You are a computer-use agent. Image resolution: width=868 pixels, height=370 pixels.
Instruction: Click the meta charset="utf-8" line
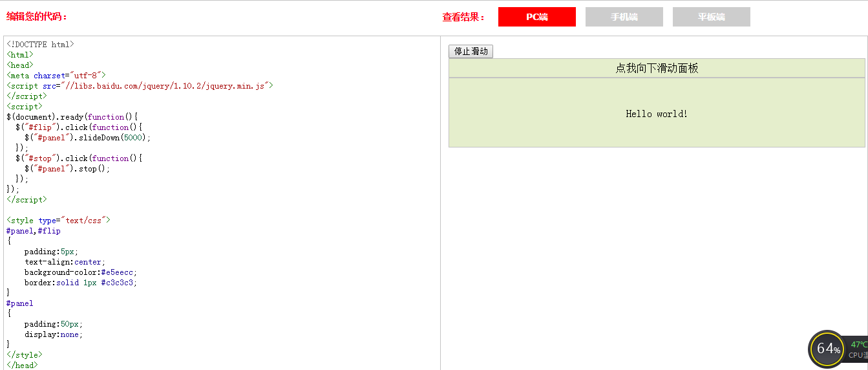click(56, 76)
